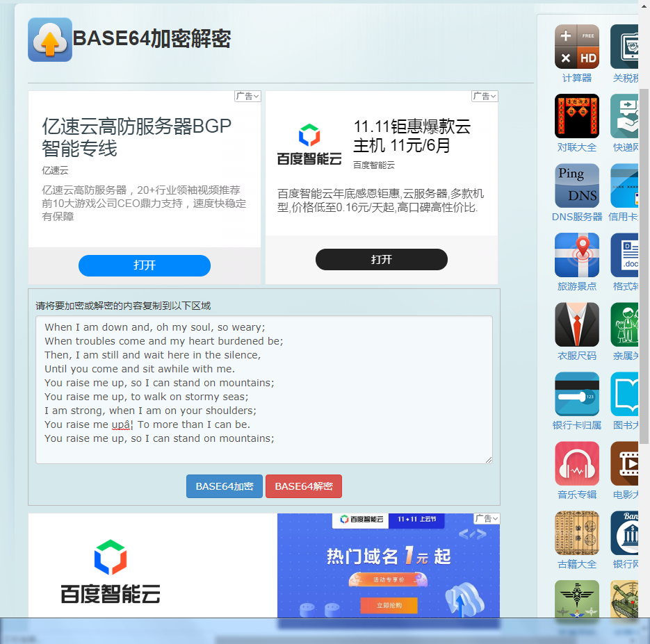This screenshot has width=650, height=644.
Task: Open the 旅游景点 map pin icon
Action: pos(576,255)
